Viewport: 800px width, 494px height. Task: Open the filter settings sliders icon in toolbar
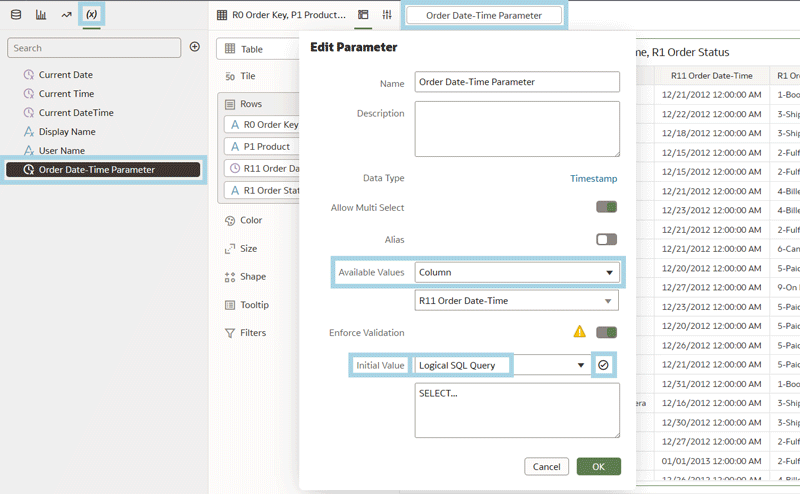387,15
